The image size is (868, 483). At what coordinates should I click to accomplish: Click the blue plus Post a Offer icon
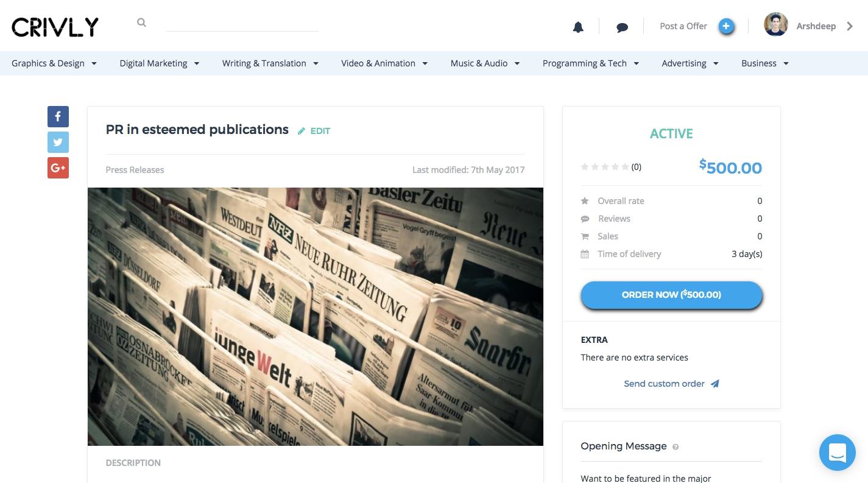click(x=725, y=26)
